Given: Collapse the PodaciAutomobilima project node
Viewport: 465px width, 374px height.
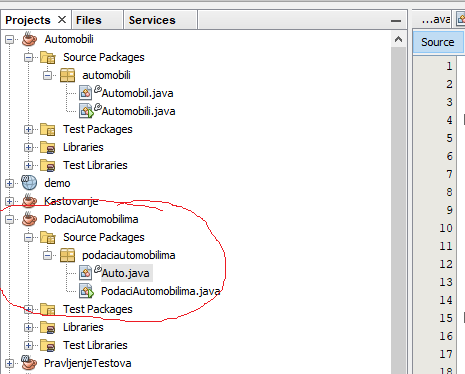Looking at the screenshot, I should [x=10, y=219].
